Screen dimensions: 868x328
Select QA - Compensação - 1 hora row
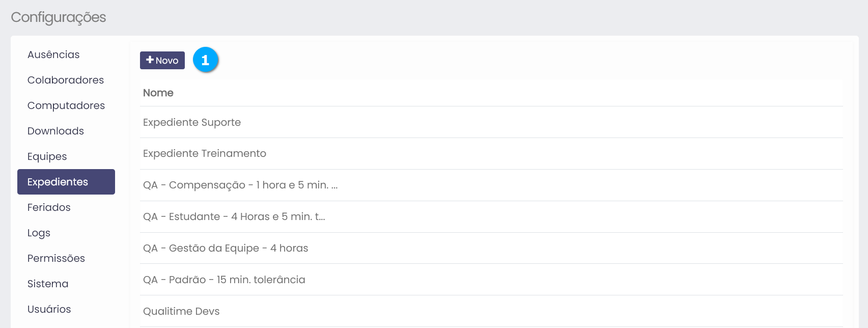coord(240,185)
